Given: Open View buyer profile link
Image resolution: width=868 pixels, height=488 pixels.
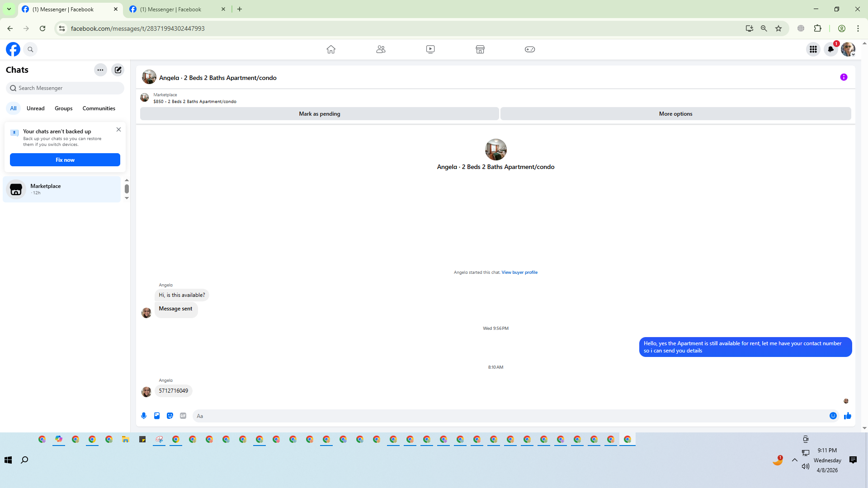Looking at the screenshot, I should 519,272.
